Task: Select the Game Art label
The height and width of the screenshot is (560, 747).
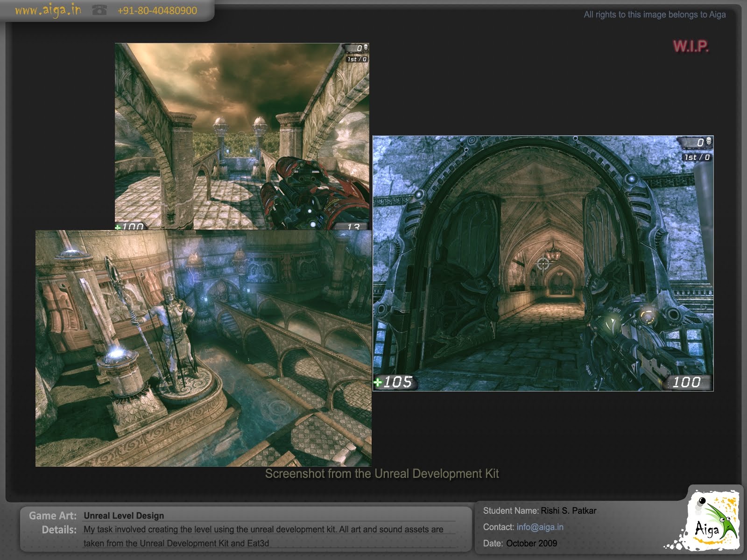Action: [52, 516]
